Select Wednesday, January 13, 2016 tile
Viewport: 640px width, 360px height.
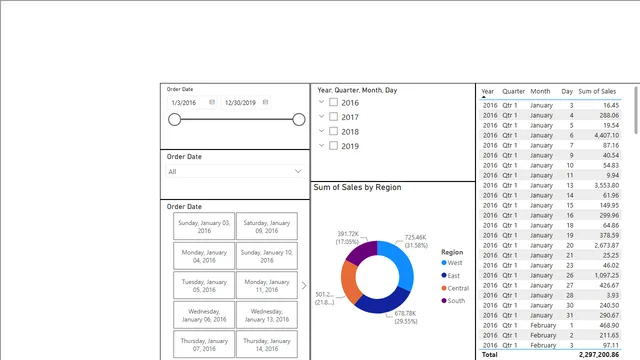(x=267, y=315)
